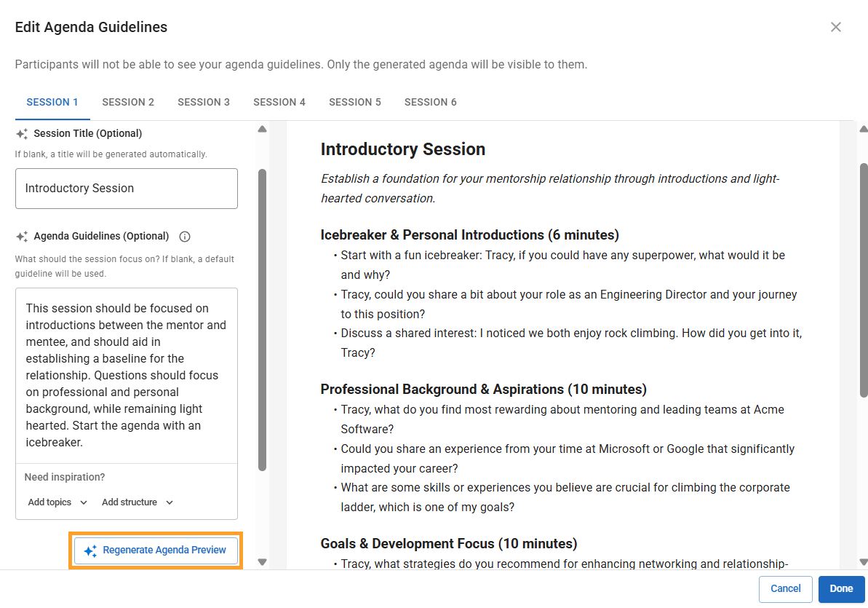The width and height of the screenshot is (868, 608).
Task: Click the Done button
Action: coord(841,589)
